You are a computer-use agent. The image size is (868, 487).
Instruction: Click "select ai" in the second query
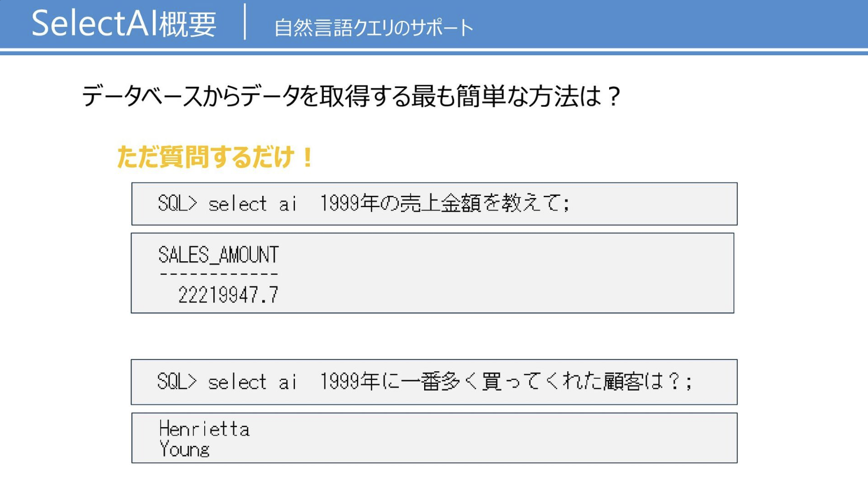(x=252, y=383)
